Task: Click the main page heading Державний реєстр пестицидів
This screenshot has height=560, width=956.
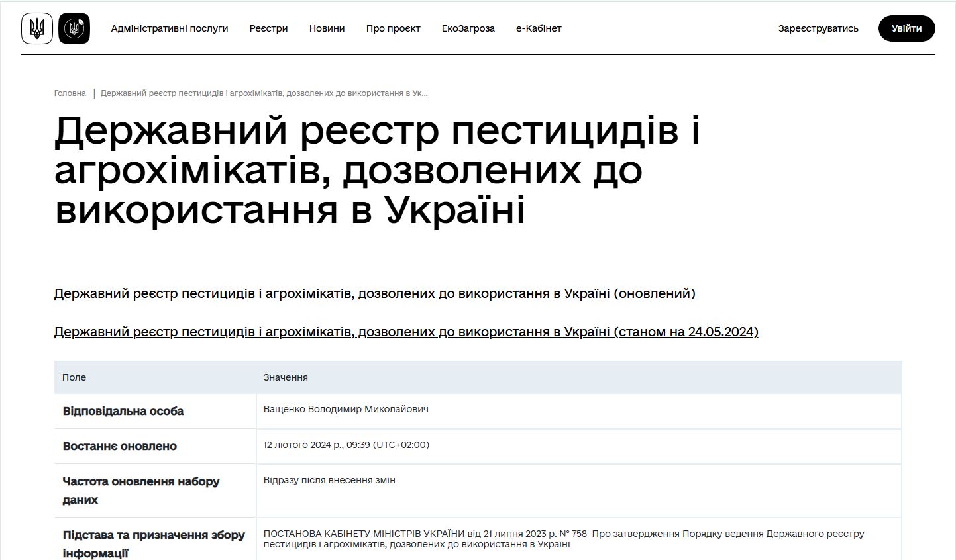Action: coord(377,170)
